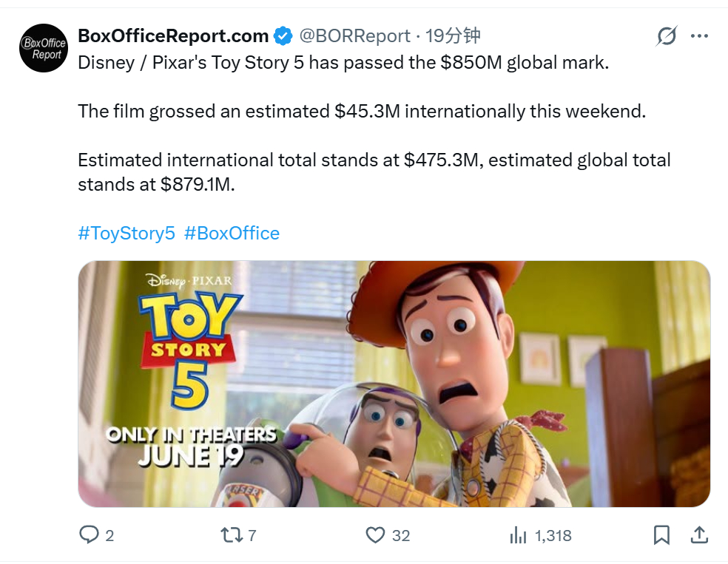
Task: Open the three-dot more options menu
Action: coord(699,35)
